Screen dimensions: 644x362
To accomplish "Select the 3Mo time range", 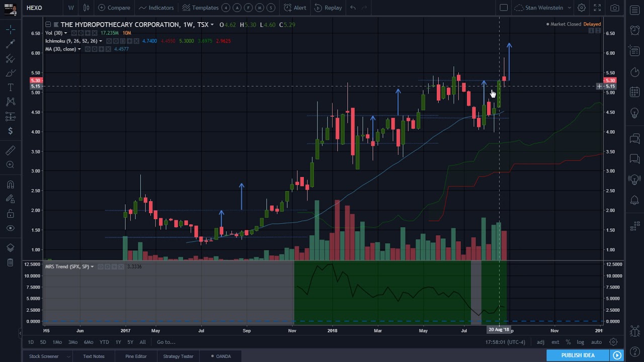I will tap(73, 342).
